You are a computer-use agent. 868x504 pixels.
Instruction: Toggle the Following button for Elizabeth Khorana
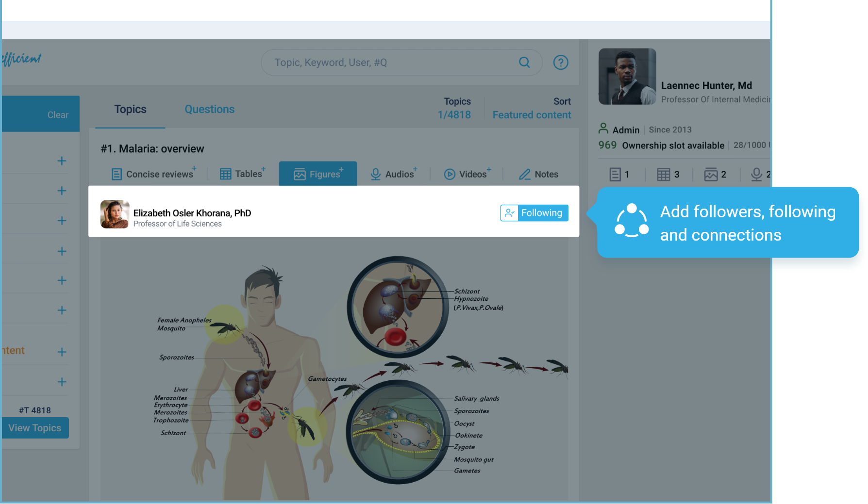click(534, 213)
